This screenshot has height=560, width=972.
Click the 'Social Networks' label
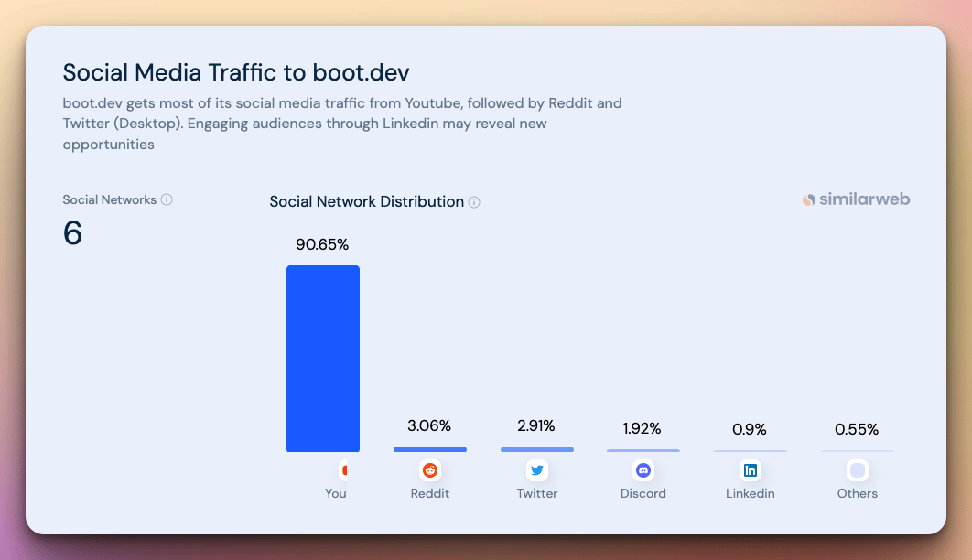click(109, 199)
